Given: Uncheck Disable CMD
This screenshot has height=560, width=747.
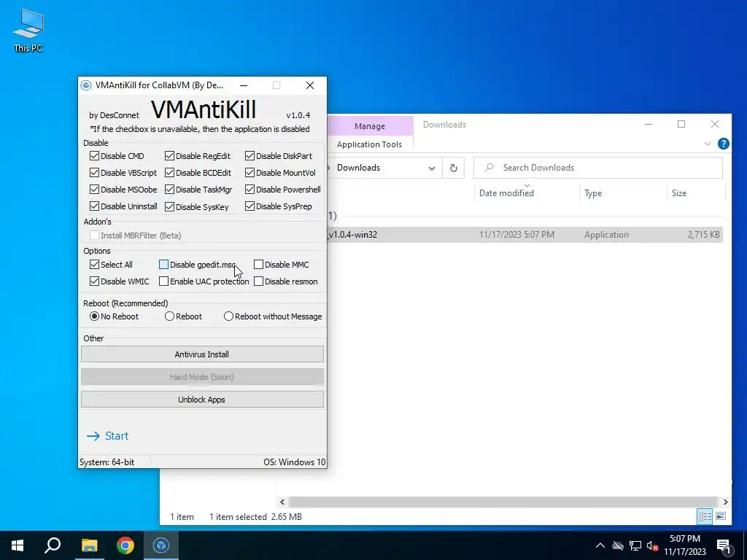Looking at the screenshot, I should [x=94, y=156].
